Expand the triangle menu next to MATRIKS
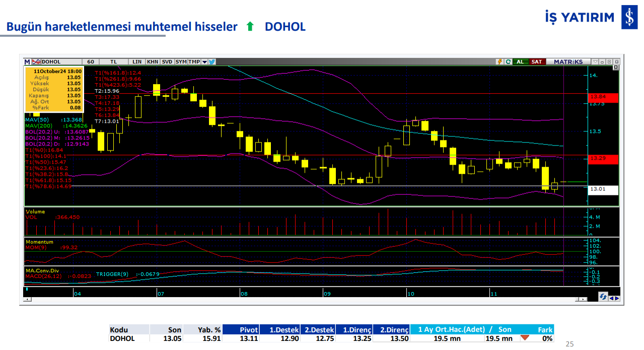The width and height of the screenshot is (644, 350). coord(595,62)
